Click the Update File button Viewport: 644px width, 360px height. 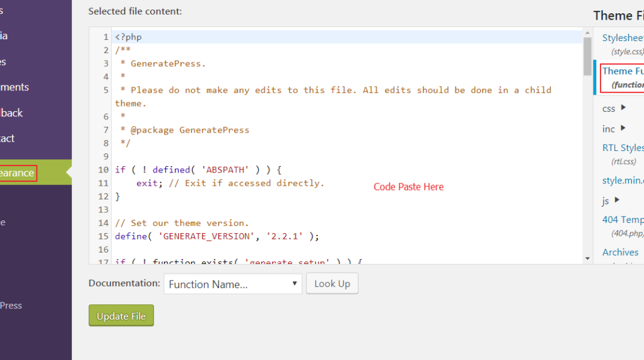(121, 316)
